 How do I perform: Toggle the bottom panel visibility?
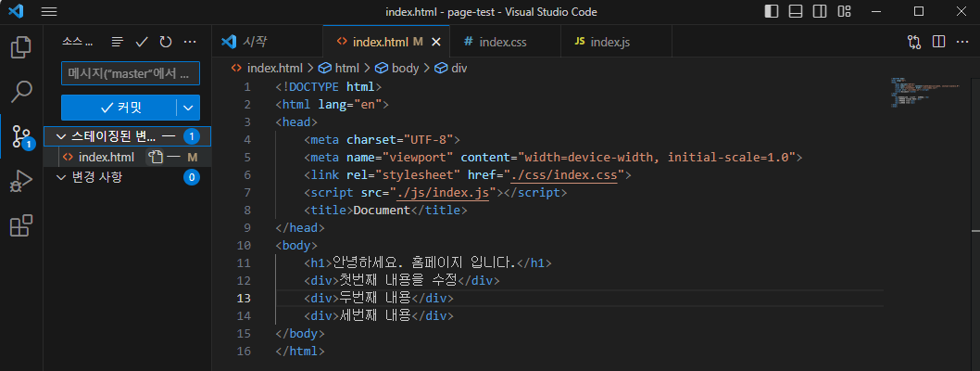pyautogui.click(x=795, y=11)
